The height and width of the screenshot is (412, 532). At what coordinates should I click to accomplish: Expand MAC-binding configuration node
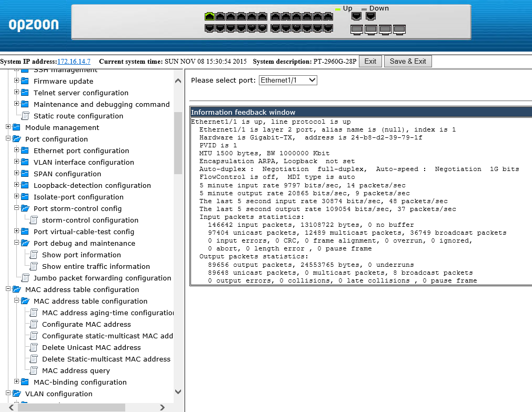pos(16,381)
